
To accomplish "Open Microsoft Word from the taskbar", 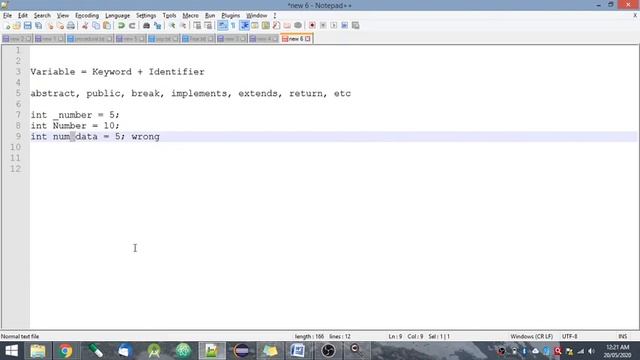I will tap(298, 351).
